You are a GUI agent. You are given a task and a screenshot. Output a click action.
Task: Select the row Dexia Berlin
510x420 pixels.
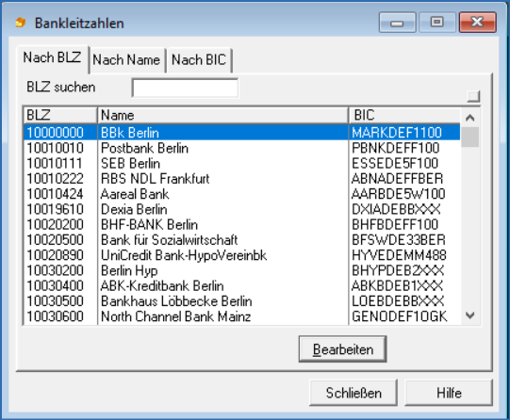point(242,209)
